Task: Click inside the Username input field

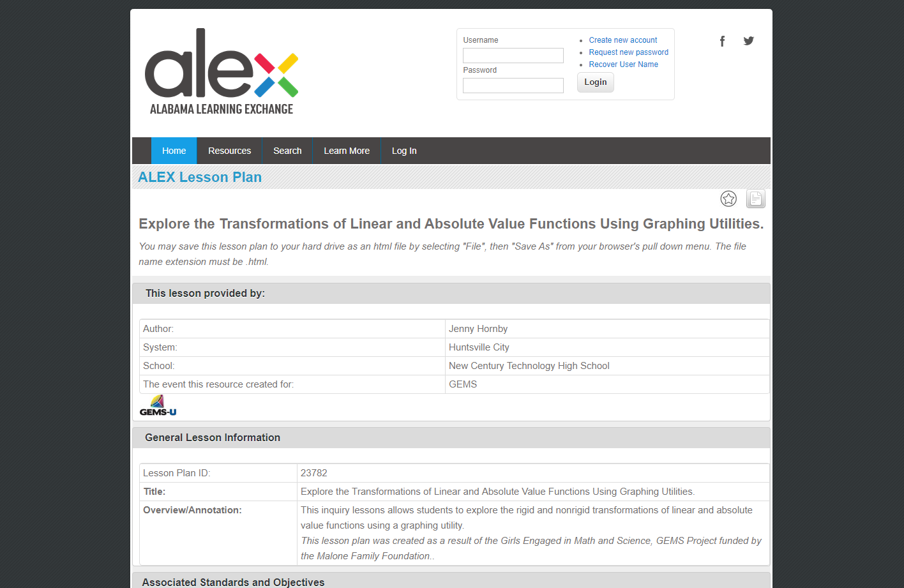Action: (513, 55)
